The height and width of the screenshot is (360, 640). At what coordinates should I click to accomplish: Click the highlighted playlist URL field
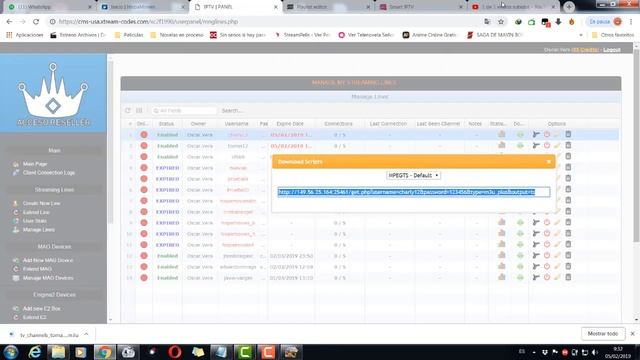click(x=413, y=192)
